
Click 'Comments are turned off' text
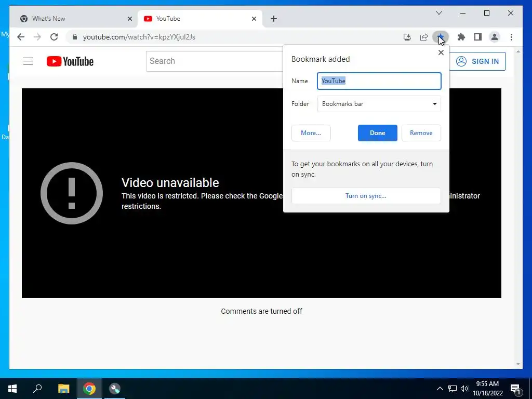tap(262, 311)
